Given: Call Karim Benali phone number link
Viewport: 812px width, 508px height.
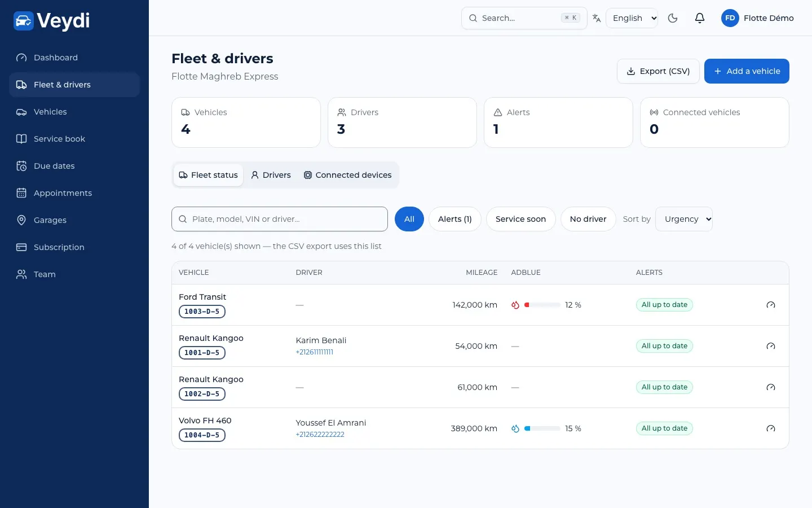Looking at the screenshot, I should click(314, 352).
